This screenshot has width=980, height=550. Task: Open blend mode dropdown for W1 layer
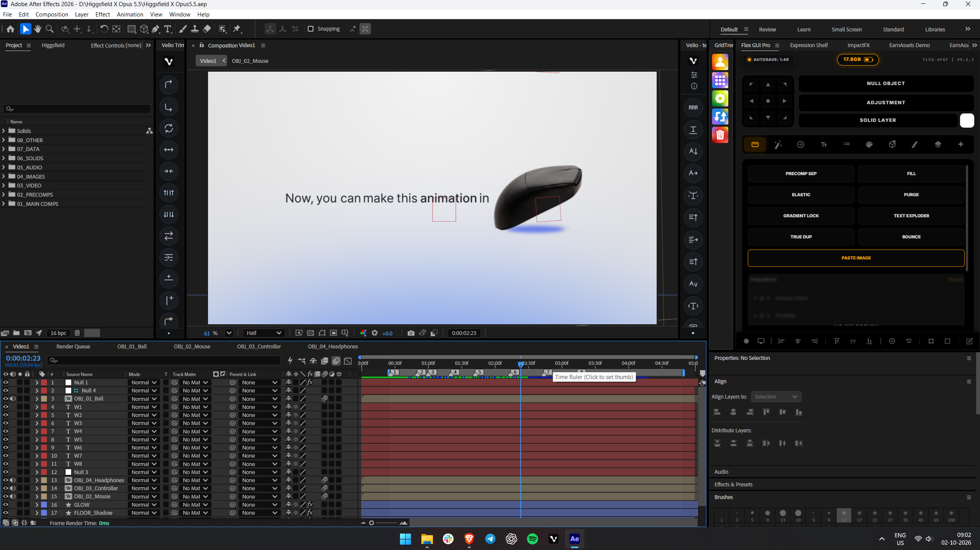[x=144, y=407]
